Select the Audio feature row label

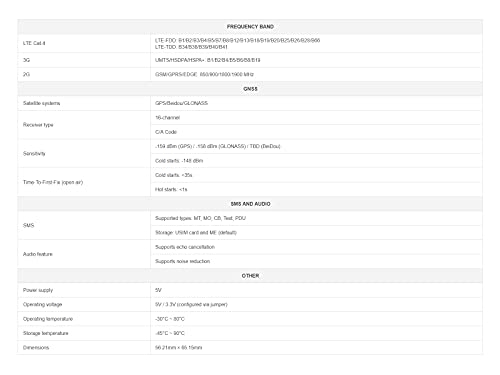pyautogui.click(x=38, y=254)
